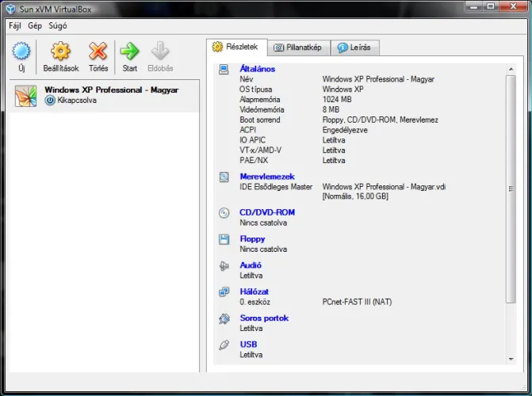The image size is (532, 396).
Task: Click the details pane scrollbar thumb
Action: [511, 188]
